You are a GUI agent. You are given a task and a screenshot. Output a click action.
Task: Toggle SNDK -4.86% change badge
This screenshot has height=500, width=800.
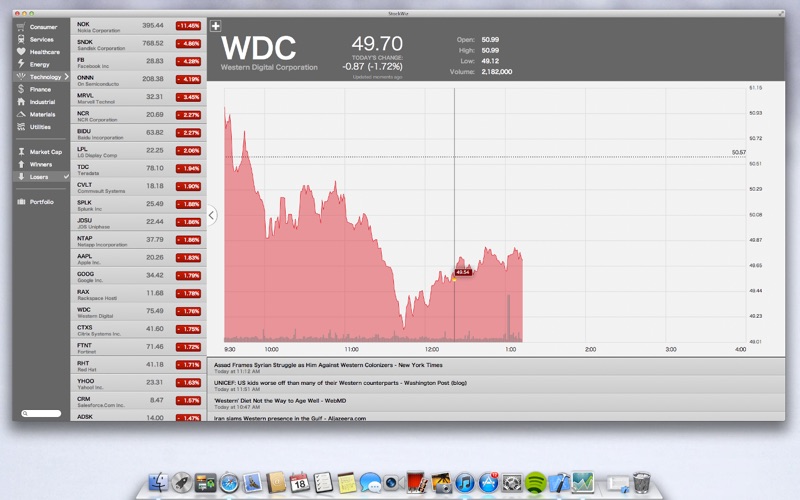click(x=188, y=43)
